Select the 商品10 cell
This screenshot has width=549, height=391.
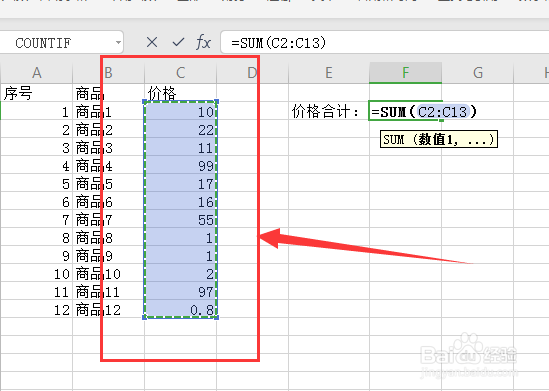(x=109, y=274)
